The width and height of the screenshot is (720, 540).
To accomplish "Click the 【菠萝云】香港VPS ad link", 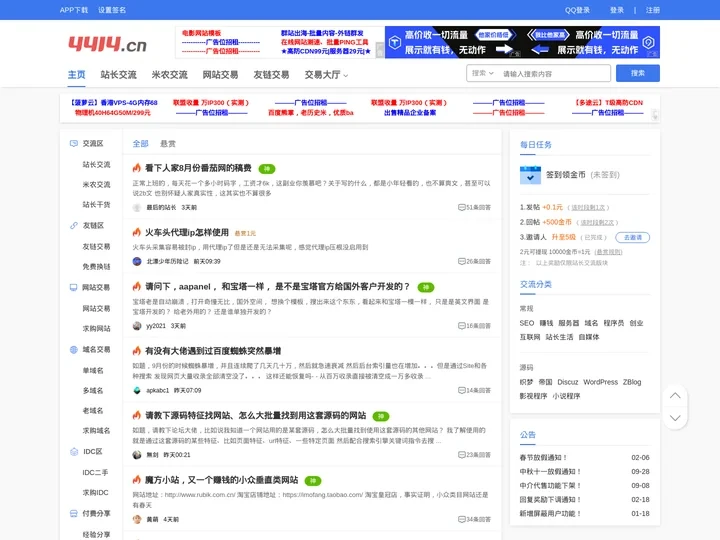I will pos(113,103).
